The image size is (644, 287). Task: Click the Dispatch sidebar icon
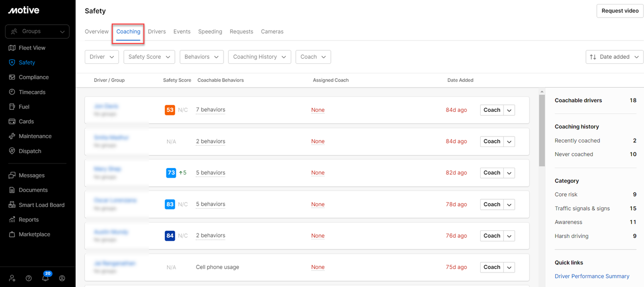(x=12, y=151)
